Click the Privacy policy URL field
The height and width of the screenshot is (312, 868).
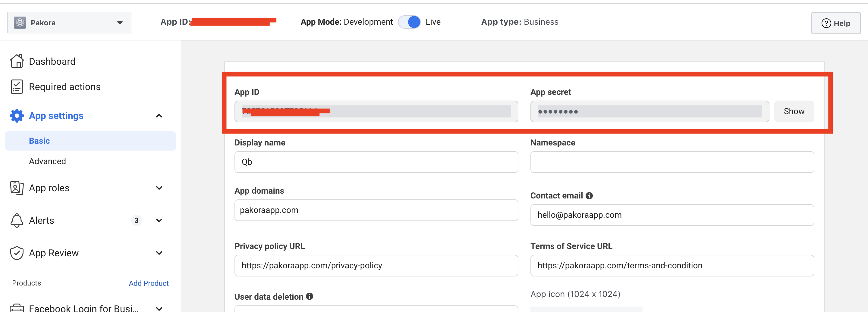(x=376, y=266)
